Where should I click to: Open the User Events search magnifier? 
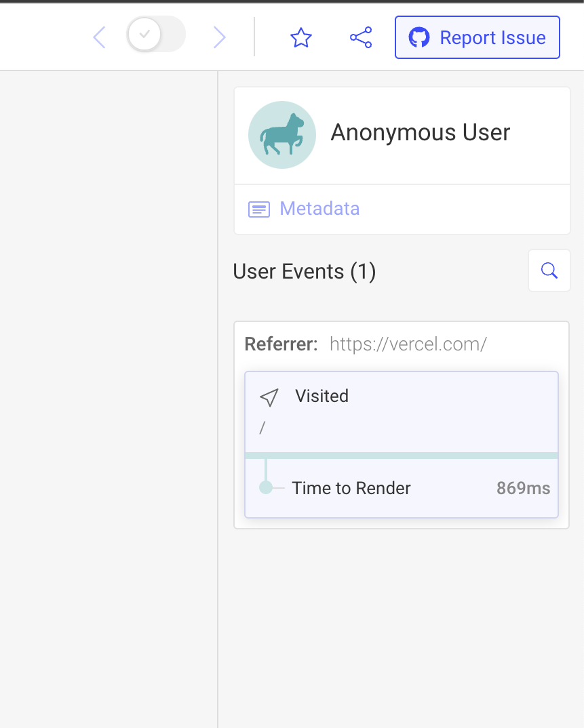pyautogui.click(x=549, y=270)
